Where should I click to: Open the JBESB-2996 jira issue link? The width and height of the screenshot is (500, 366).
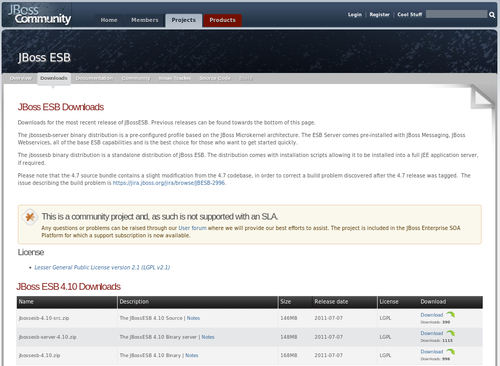169,183
